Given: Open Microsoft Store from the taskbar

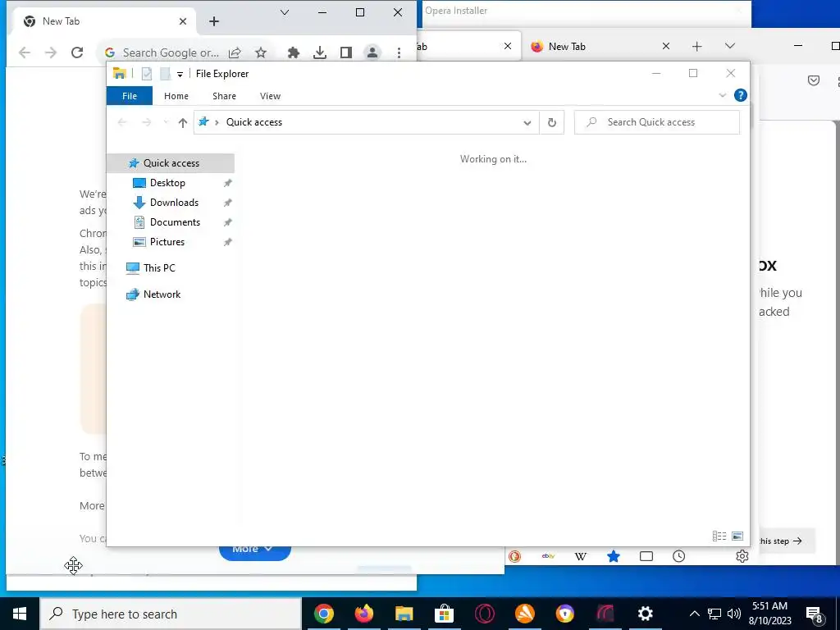Looking at the screenshot, I should [445, 614].
